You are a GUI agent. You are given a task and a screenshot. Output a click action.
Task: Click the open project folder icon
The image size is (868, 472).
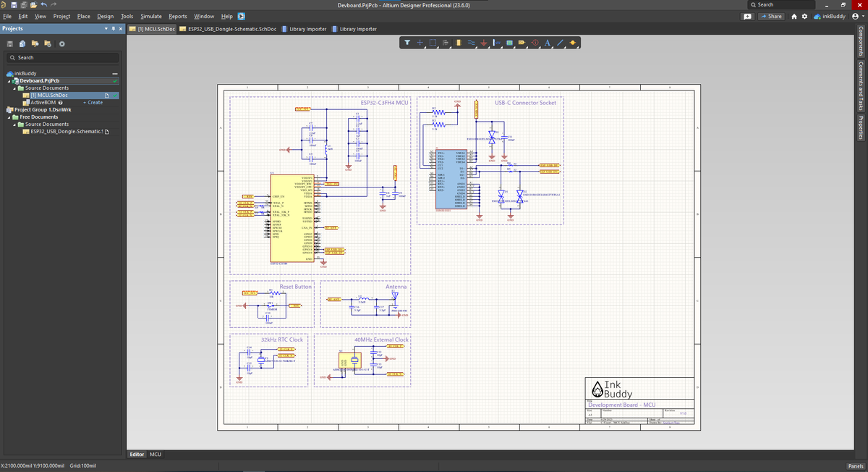pyautogui.click(x=35, y=44)
